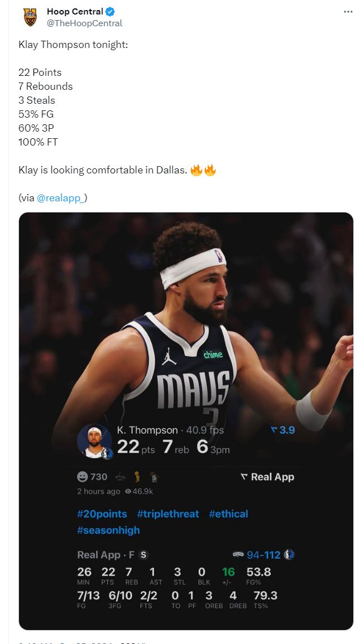
Task: Open the #seasonhigh hashtag
Action: click(x=108, y=530)
